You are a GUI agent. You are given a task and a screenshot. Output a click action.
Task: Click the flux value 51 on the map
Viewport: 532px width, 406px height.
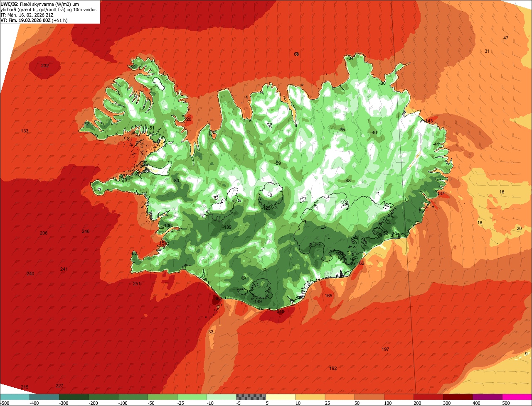[152, 128]
